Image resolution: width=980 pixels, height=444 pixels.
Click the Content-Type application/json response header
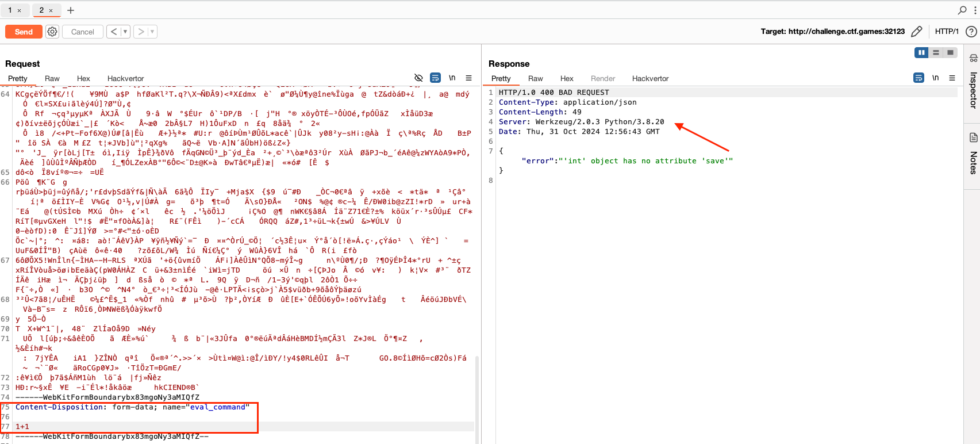tap(568, 102)
